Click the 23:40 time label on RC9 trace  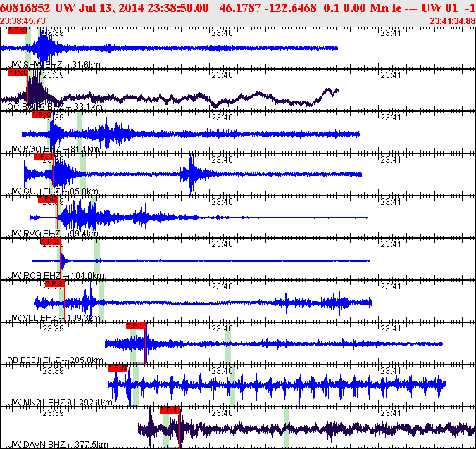point(223,244)
